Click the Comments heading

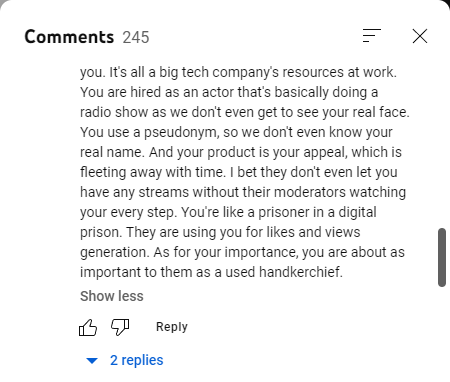point(69,37)
